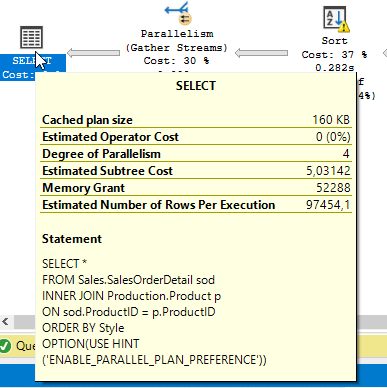Click the Sort Cost: 37 % text

pyautogui.click(x=334, y=55)
